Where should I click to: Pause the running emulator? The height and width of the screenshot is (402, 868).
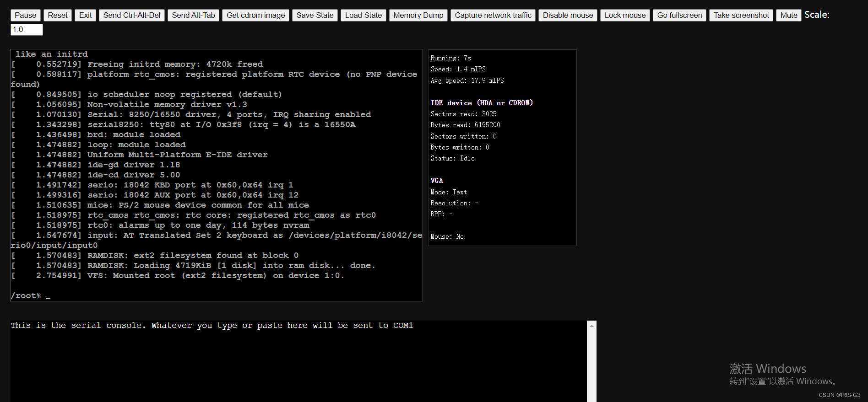coord(25,15)
